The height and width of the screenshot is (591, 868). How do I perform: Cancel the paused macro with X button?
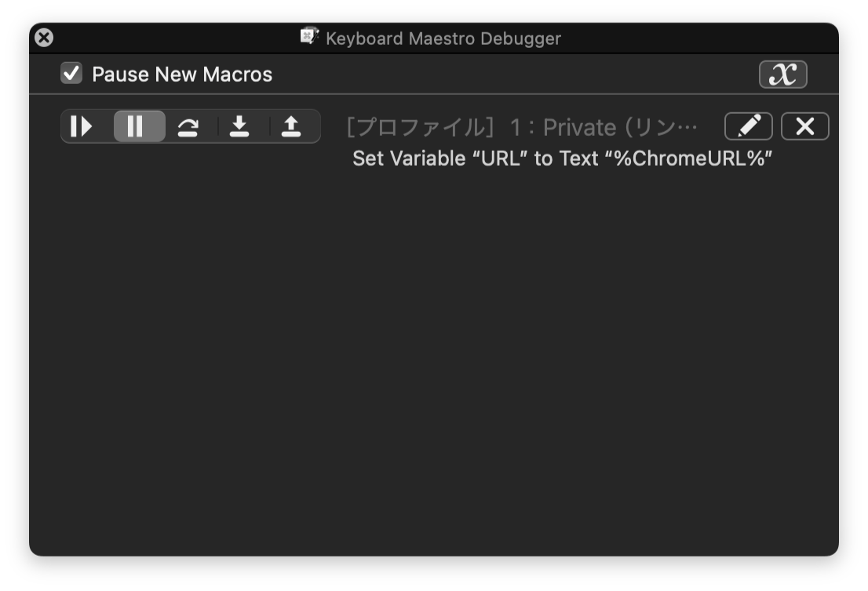click(804, 126)
